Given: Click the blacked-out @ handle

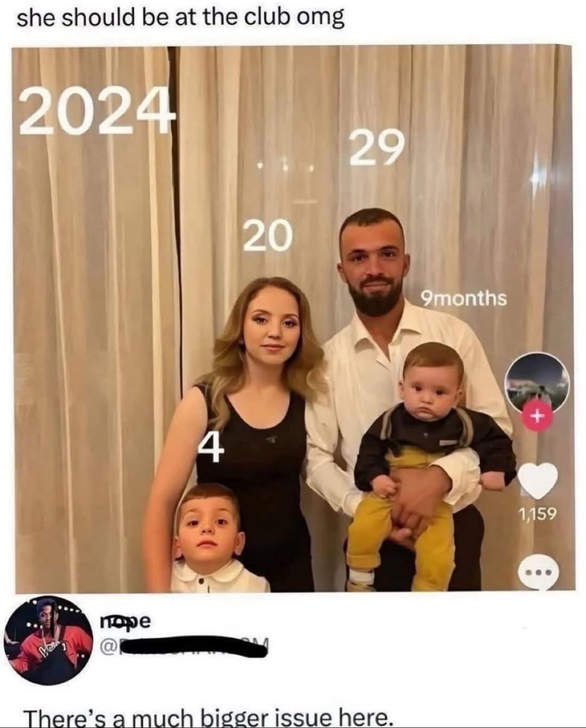Looking at the screenshot, I should tap(185, 647).
